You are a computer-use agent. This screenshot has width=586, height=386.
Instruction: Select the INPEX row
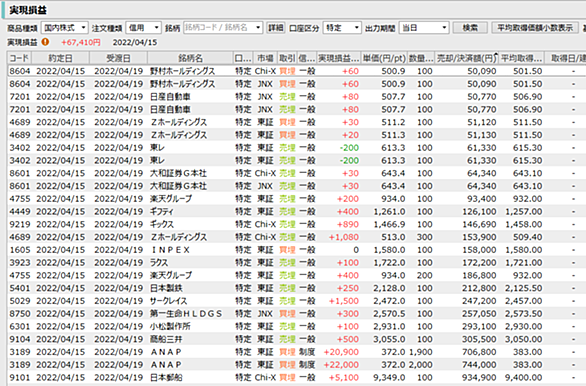tap(297, 250)
